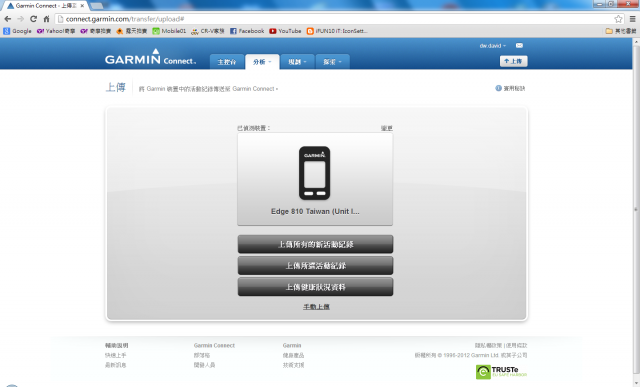
Task: Click the scrollbar down arrow
Action: [636, 384]
